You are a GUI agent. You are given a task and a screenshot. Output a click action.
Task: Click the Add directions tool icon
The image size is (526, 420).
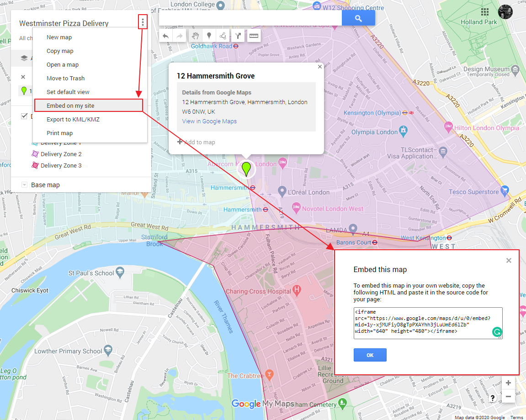click(238, 36)
